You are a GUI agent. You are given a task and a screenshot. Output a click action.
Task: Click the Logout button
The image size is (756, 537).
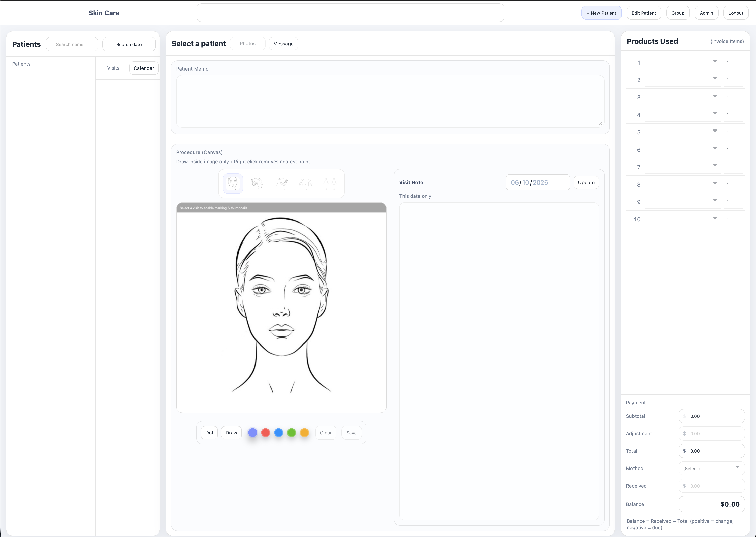[736, 13]
